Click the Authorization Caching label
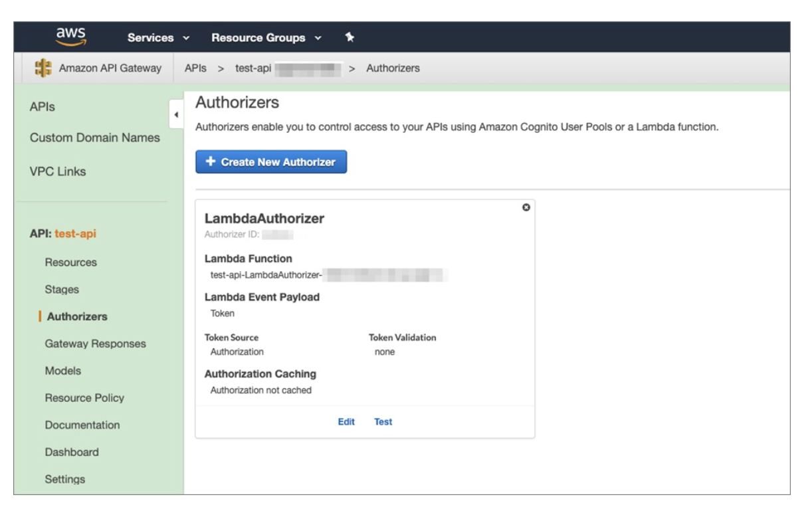This screenshot has height=521, width=812. click(260, 374)
